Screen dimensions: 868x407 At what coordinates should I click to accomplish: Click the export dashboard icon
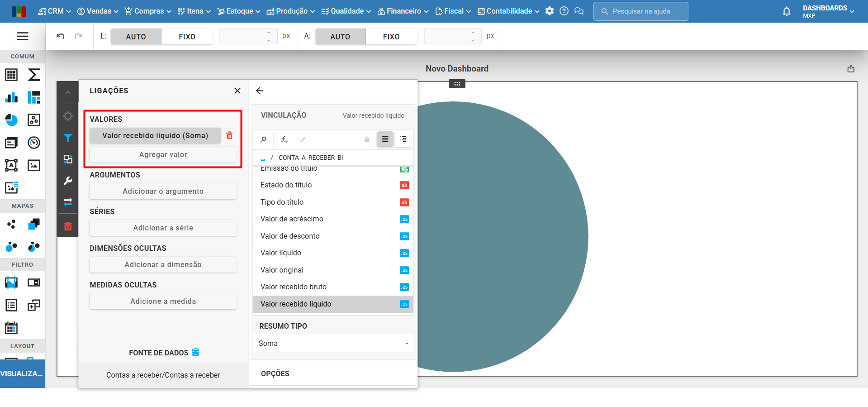[x=851, y=69]
